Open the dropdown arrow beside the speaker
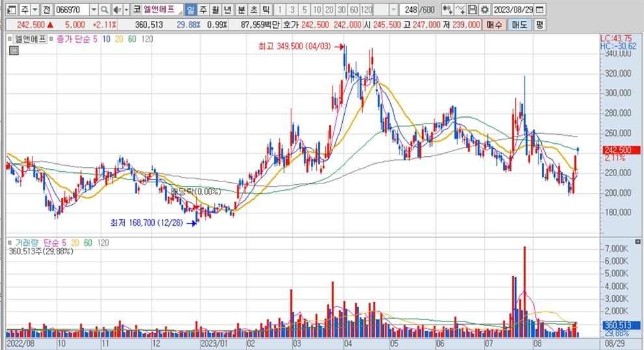The image size is (644, 350). (x=126, y=10)
